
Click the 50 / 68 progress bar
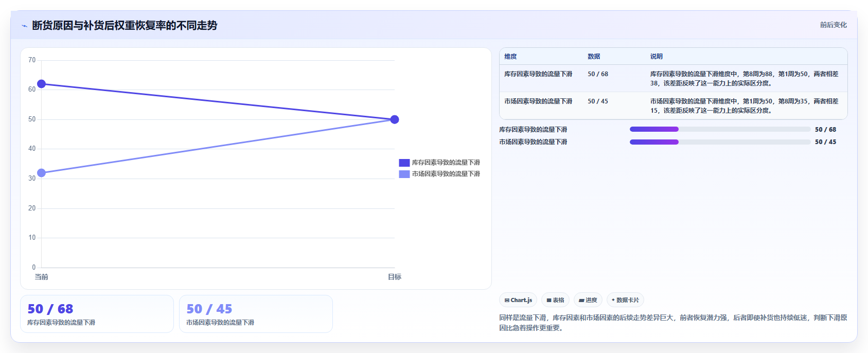[720, 130]
